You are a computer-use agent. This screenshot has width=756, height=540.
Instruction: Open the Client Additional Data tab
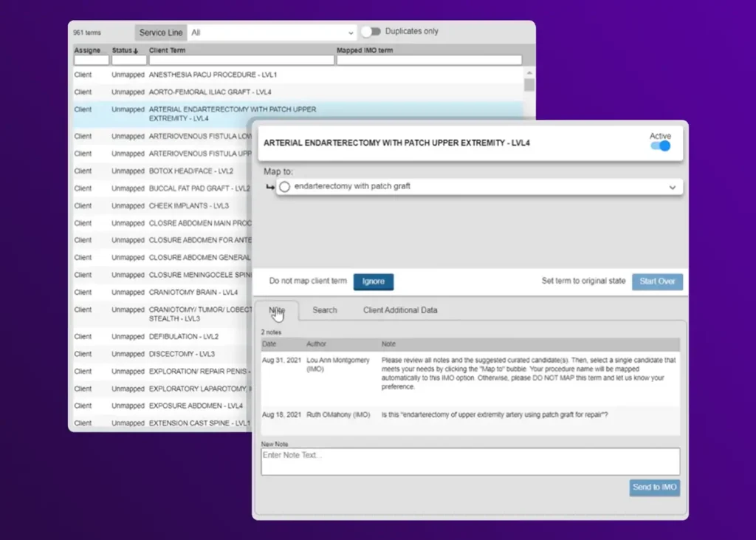tap(399, 310)
